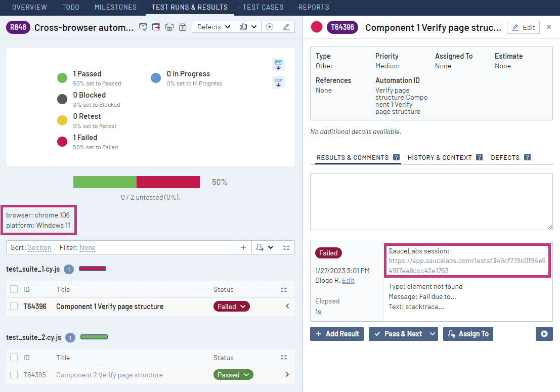Select the edit run pencil icon
The image size is (560, 392).
coord(286,27)
